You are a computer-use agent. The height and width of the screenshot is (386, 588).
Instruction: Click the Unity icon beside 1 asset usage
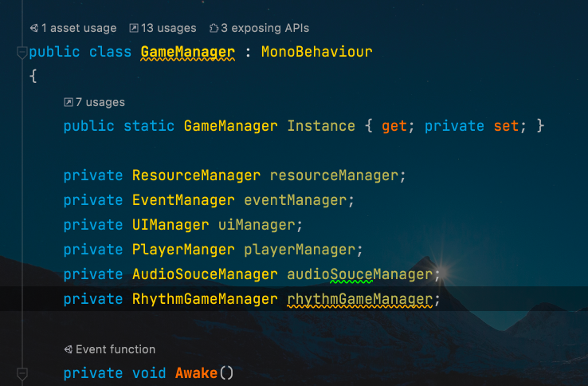point(34,28)
